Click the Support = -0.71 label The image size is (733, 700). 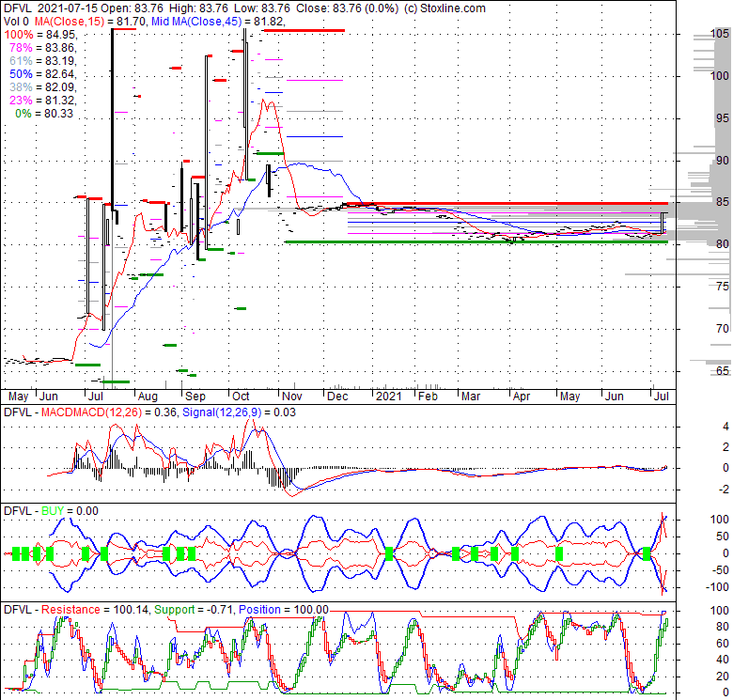coord(195,610)
